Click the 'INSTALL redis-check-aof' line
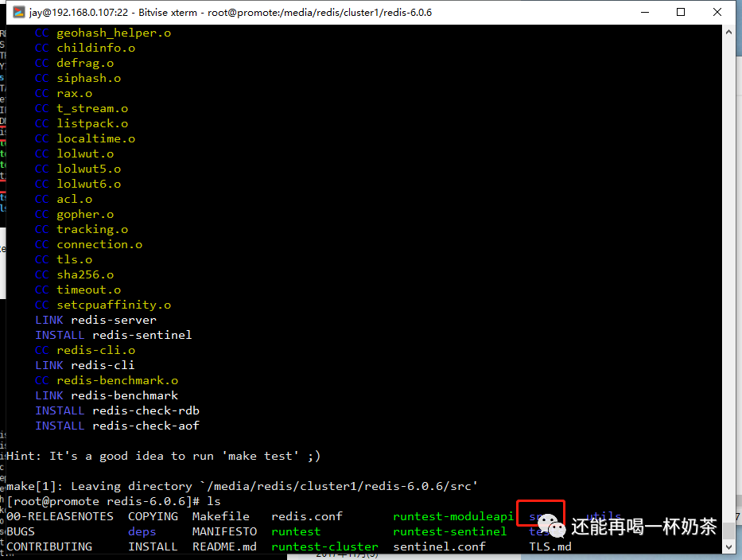Screen dimensions: 742x560 118,427
